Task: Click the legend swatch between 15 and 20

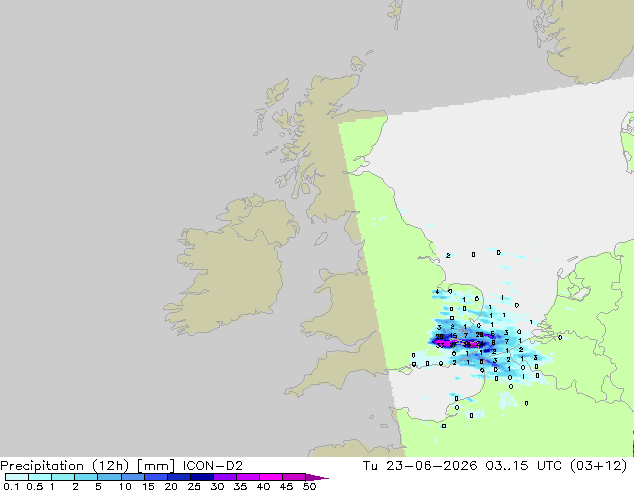Action: coord(155,477)
